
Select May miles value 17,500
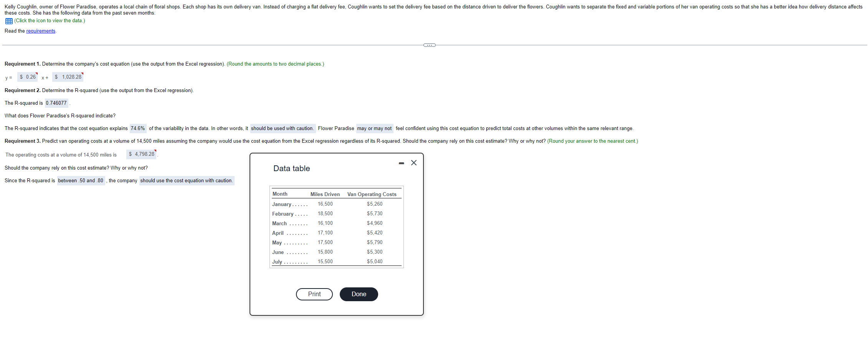point(325,242)
